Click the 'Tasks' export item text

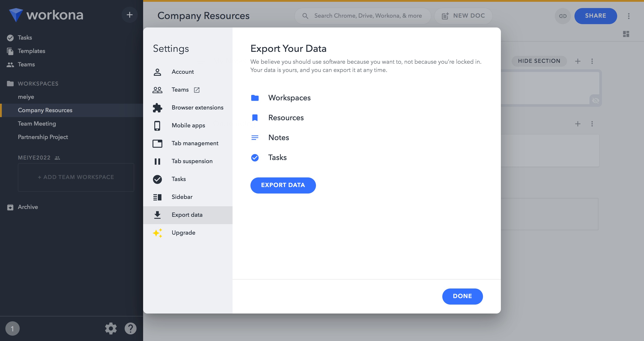277,157
